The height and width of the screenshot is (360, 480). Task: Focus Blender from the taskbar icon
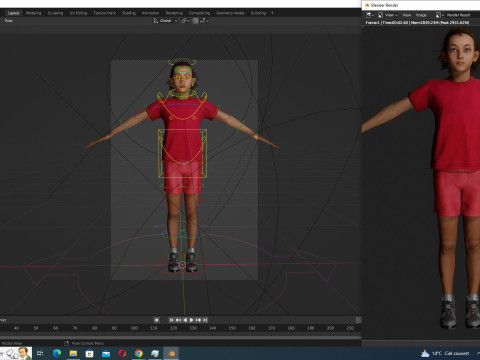(171, 353)
